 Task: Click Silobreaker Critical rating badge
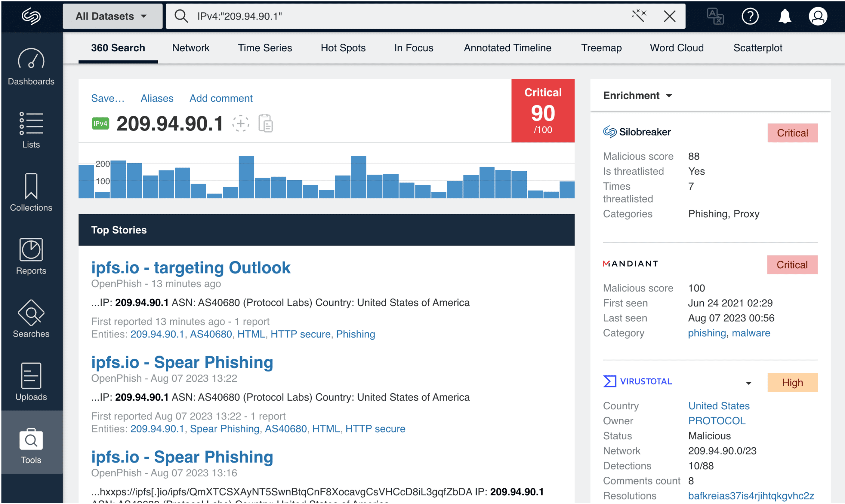[x=793, y=133]
